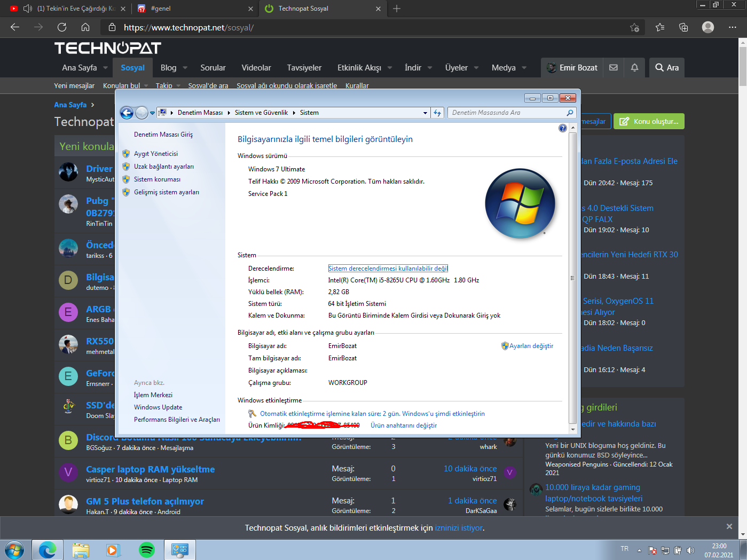This screenshot has width=747, height=560.
Task: Click the Technopat logo
Action: point(108,48)
